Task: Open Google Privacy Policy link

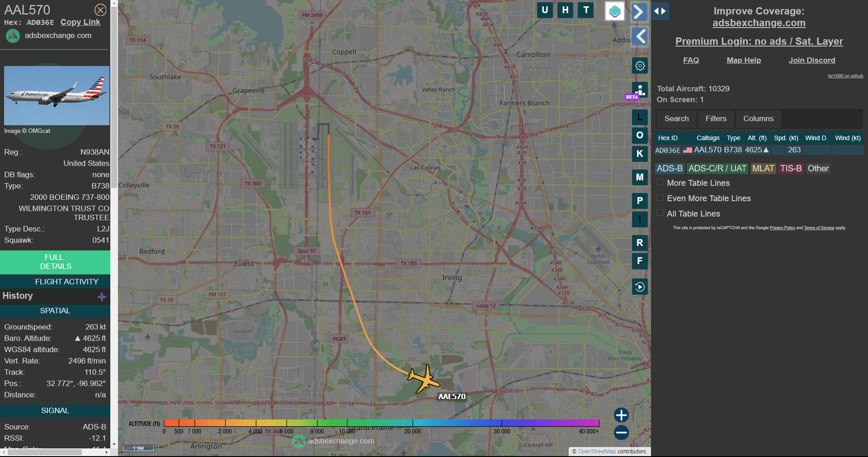Action: 782,228
